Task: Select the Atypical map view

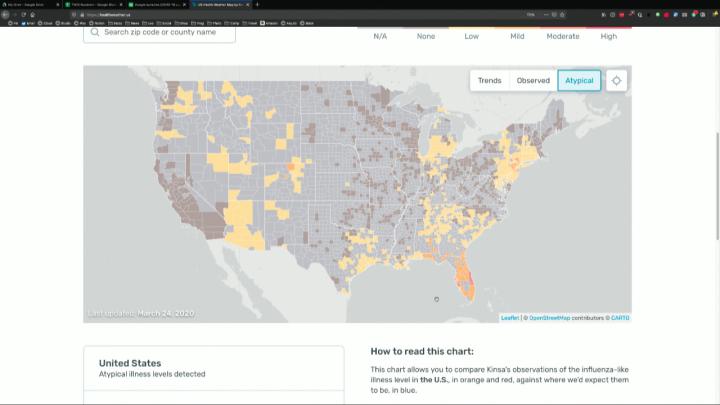Action: pyautogui.click(x=579, y=81)
